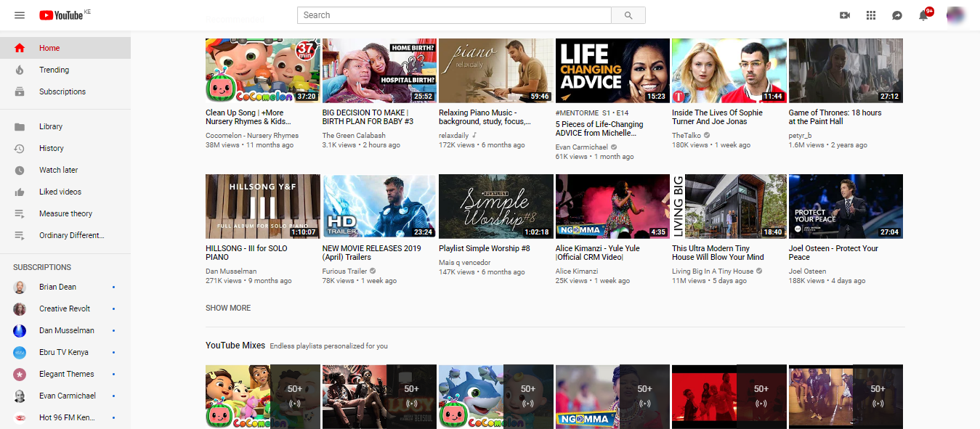Expand recommendations with SHOW MORE
980x429 pixels.
[x=228, y=308]
